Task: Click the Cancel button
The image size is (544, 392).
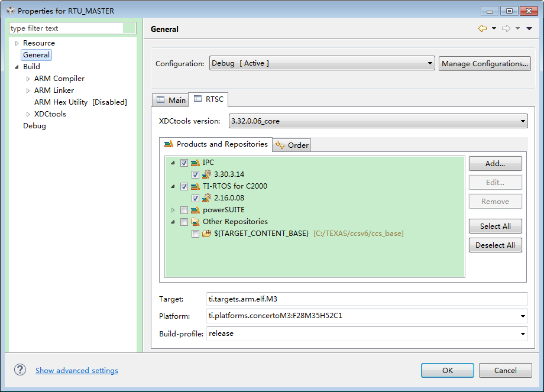Action: click(x=505, y=370)
